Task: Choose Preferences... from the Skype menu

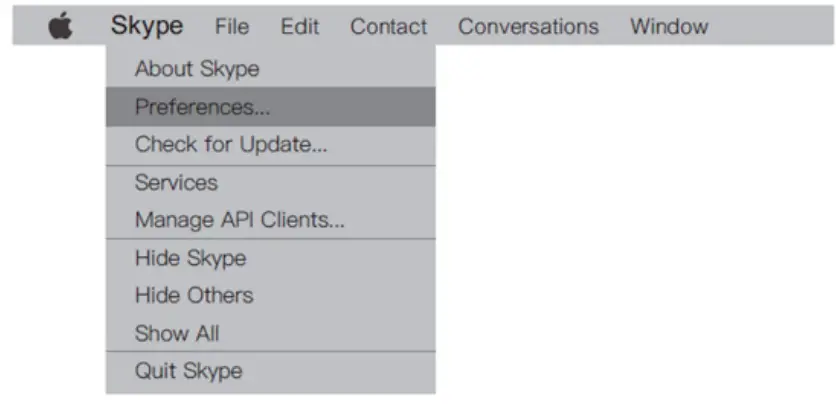Action: 203,107
